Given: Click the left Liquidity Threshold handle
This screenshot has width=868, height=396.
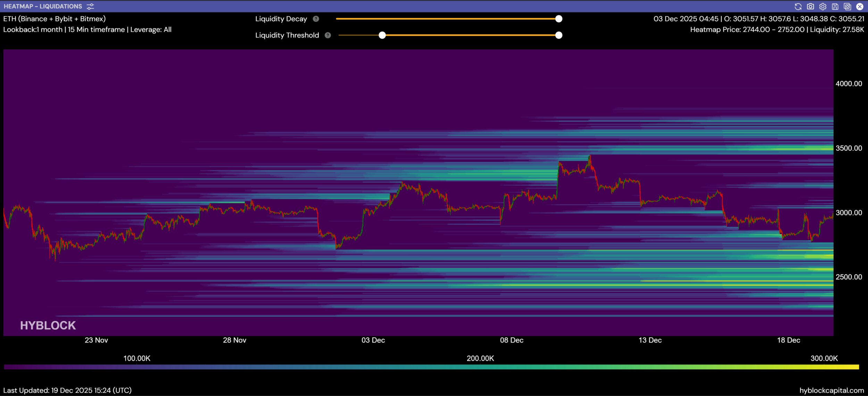Looking at the screenshot, I should [x=382, y=35].
